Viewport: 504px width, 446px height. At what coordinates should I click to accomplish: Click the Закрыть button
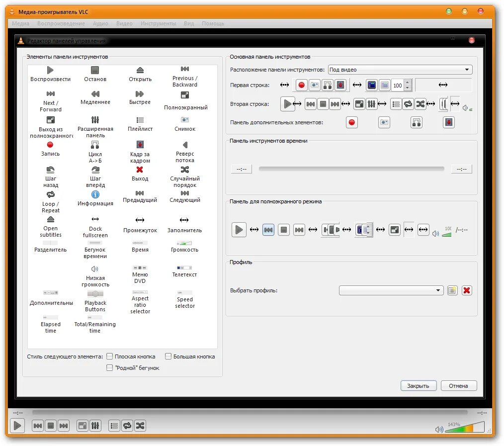pyautogui.click(x=418, y=386)
